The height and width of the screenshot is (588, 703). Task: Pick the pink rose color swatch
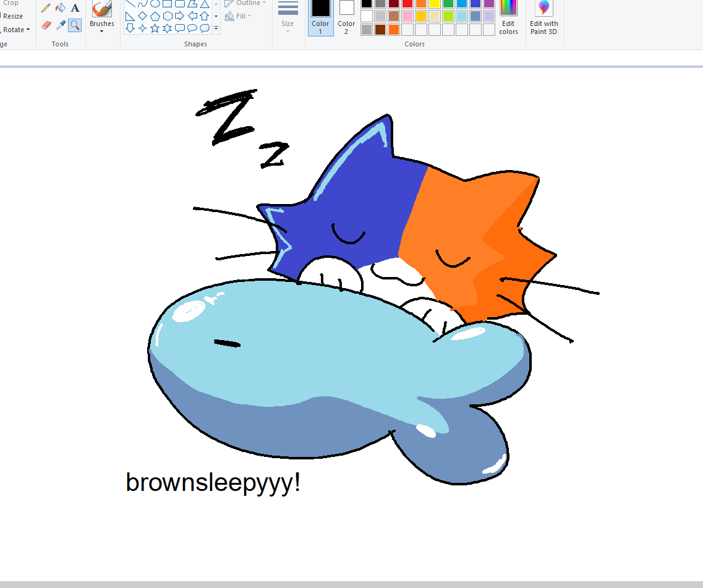click(x=407, y=16)
